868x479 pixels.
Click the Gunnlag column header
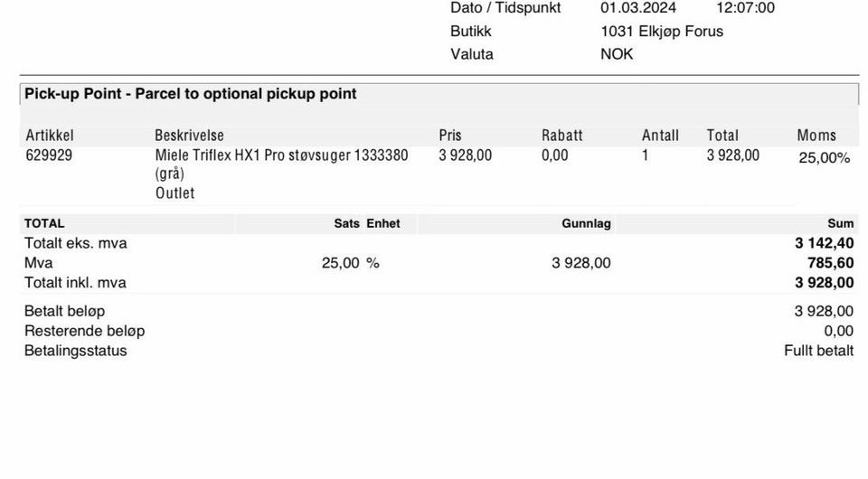point(586,223)
